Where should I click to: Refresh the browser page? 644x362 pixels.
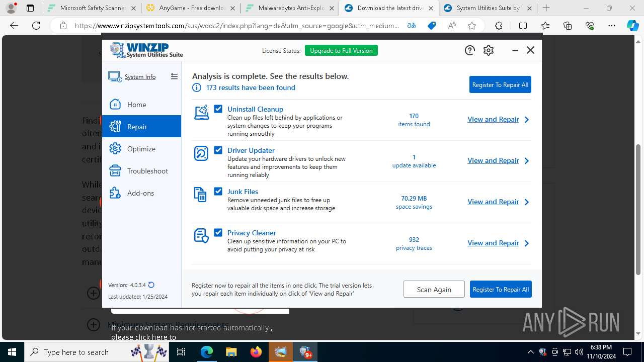[x=36, y=26]
